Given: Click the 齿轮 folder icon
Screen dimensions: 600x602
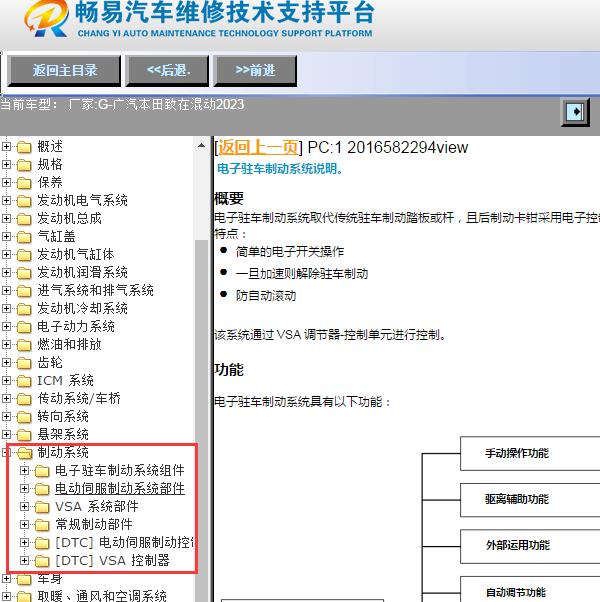Looking at the screenshot, I should click(x=24, y=363).
